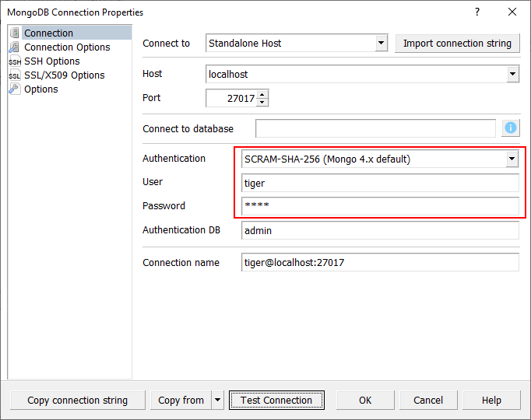Select the Connection name text field

pyautogui.click(x=380, y=263)
